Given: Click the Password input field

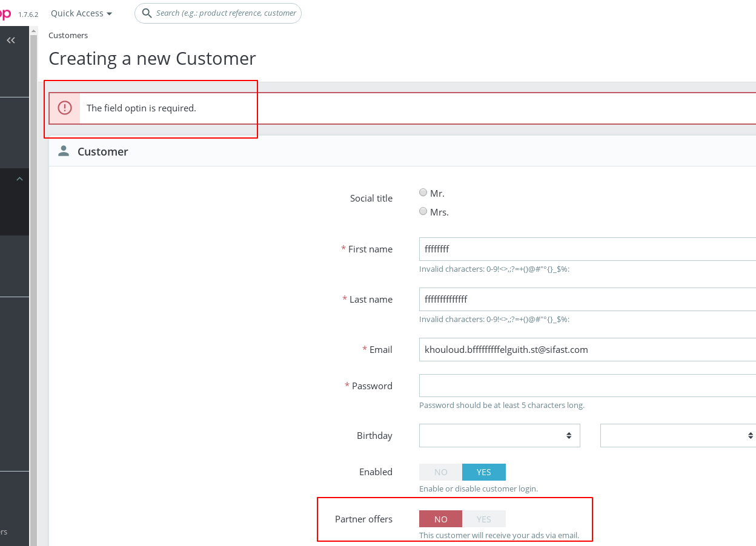Looking at the screenshot, I should click(x=588, y=386).
